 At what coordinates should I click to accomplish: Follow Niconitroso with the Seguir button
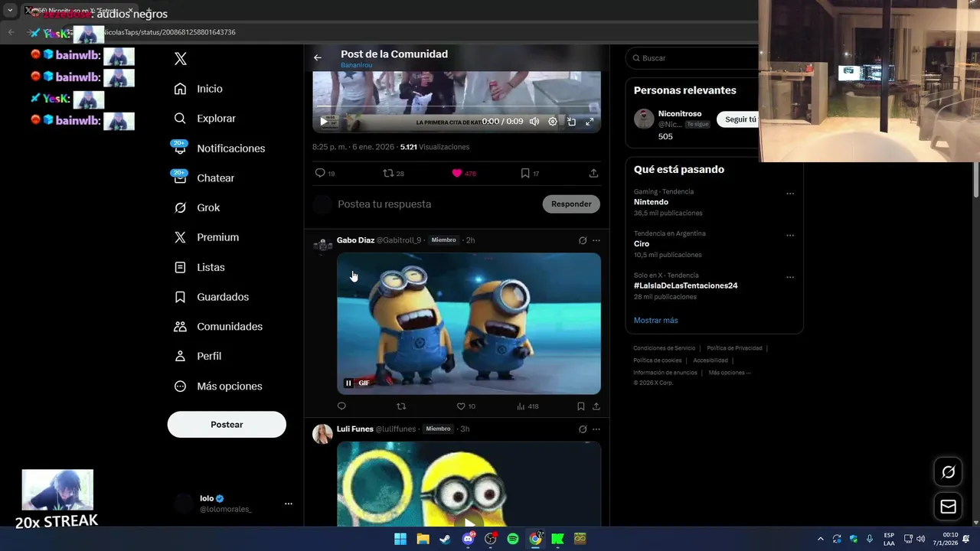(738, 119)
